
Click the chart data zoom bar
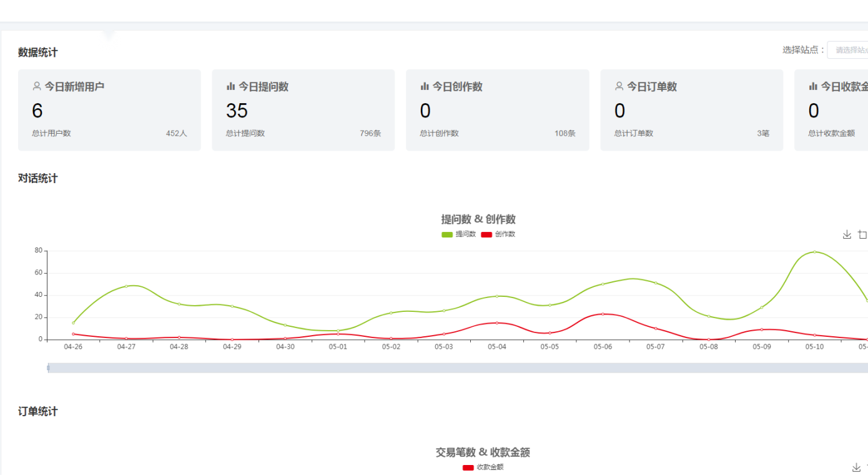(x=458, y=368)
